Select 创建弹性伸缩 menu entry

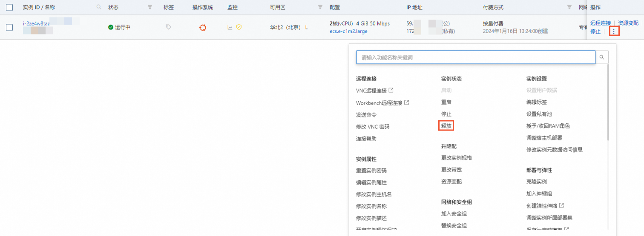545,205
